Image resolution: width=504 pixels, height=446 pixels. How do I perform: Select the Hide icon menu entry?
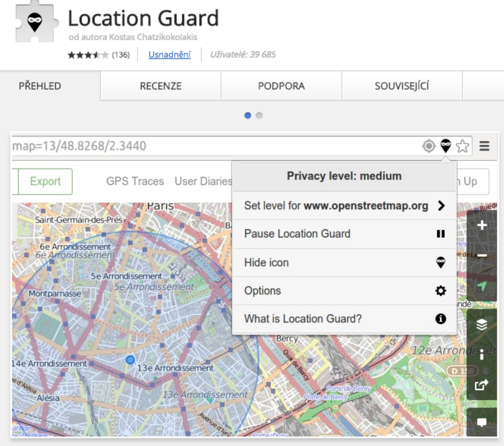[x=344, y=263]
